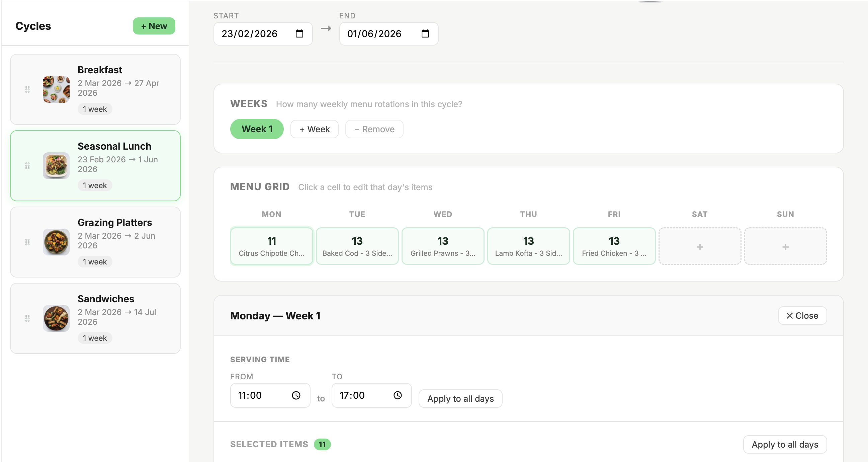
Task: Apply selected items to all days
Action: click(784, 444)
